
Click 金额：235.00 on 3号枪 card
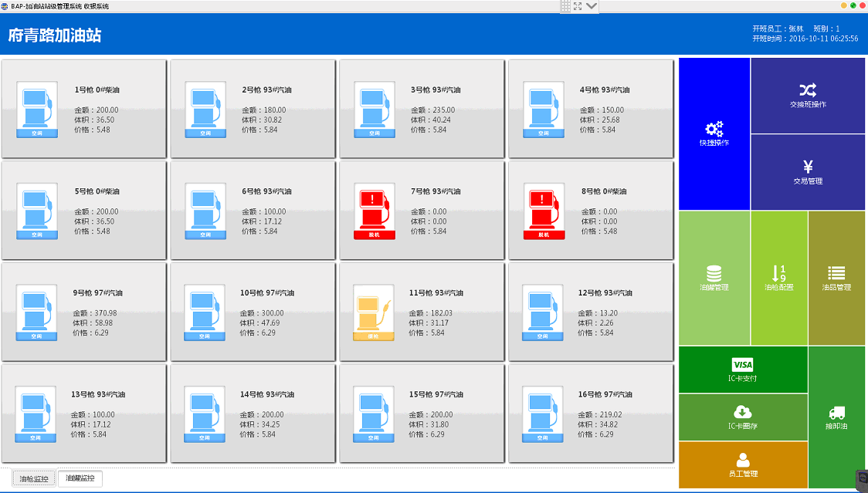[x=433, y=110]
